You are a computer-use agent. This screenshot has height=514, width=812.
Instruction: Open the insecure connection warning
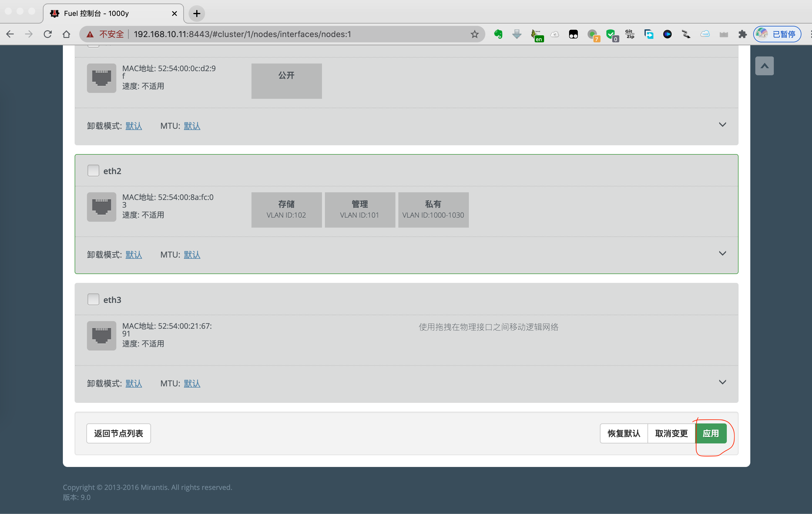click(x=105, y=34)
